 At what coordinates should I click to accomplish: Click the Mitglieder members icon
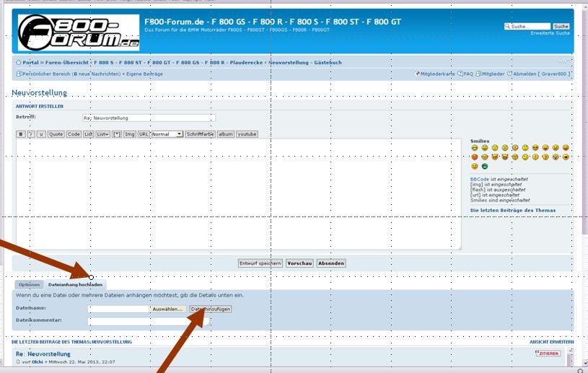tap(478, 74)
